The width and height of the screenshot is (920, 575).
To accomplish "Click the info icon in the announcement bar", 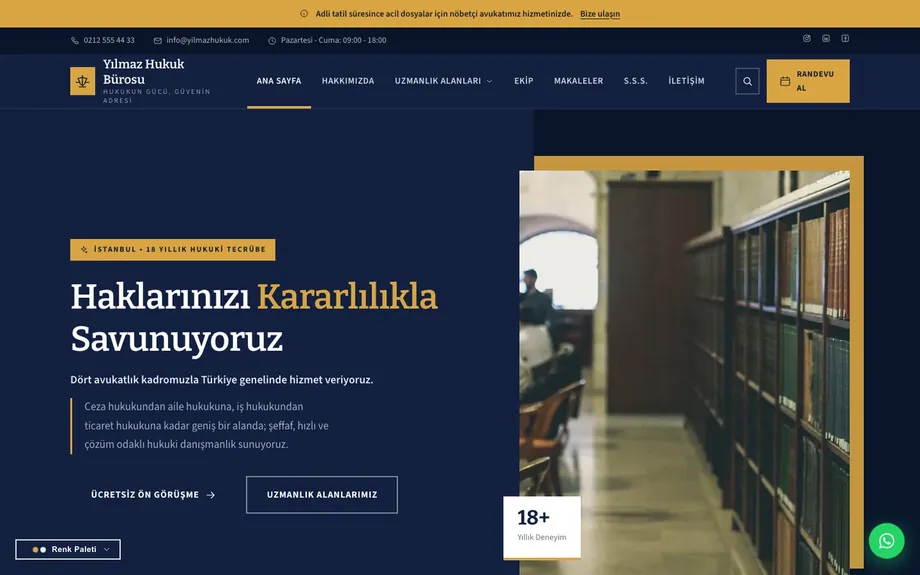I will pos(304,13).
